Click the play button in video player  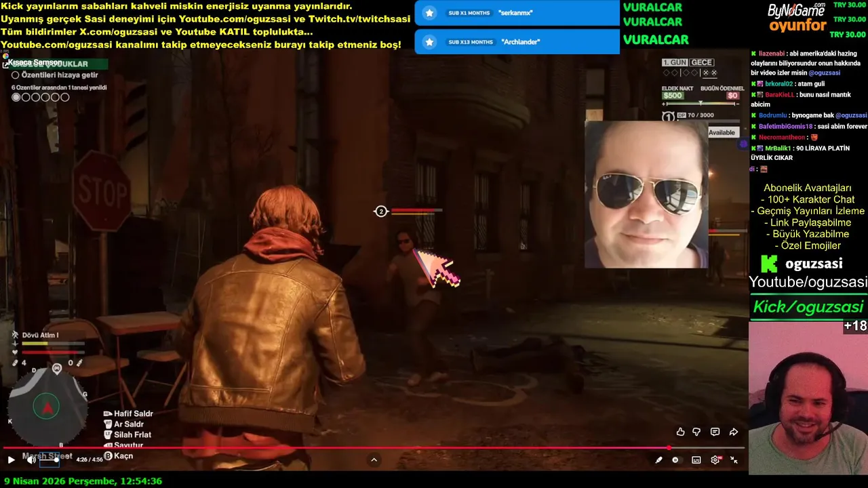point(11,460)
